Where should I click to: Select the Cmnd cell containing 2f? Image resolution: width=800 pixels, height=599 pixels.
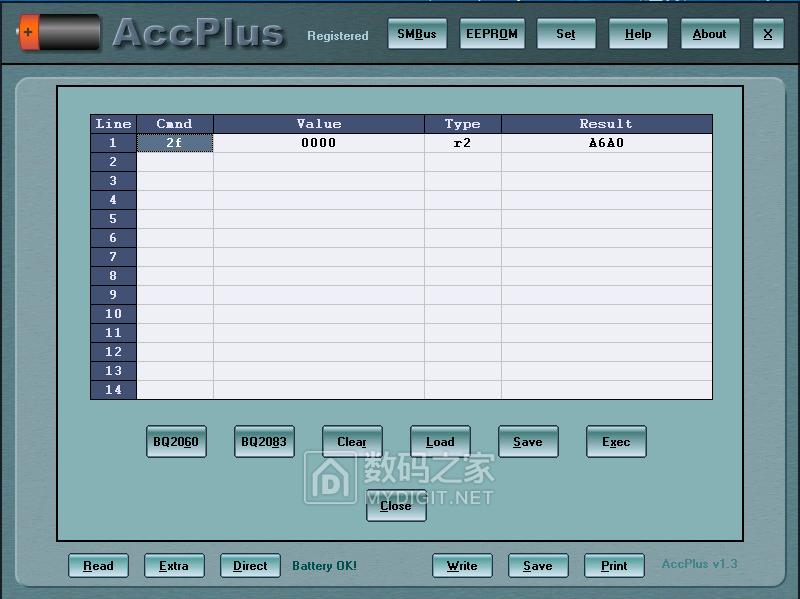click(174, 143)
